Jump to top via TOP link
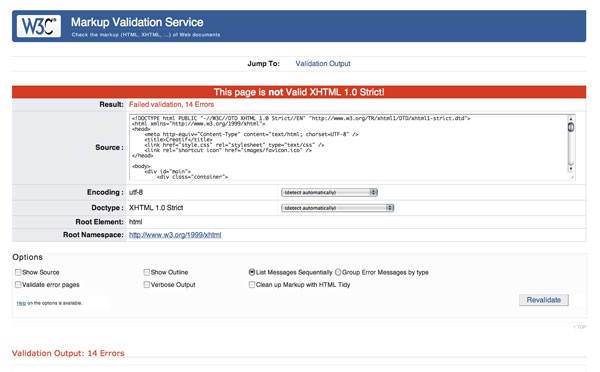Image resolution: width=600 pixels, height=372 pixels. [580, 327]
